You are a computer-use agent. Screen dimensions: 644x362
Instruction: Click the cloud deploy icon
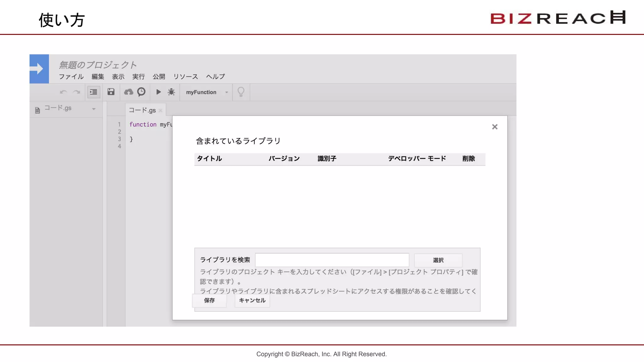[x=129, y=92]
